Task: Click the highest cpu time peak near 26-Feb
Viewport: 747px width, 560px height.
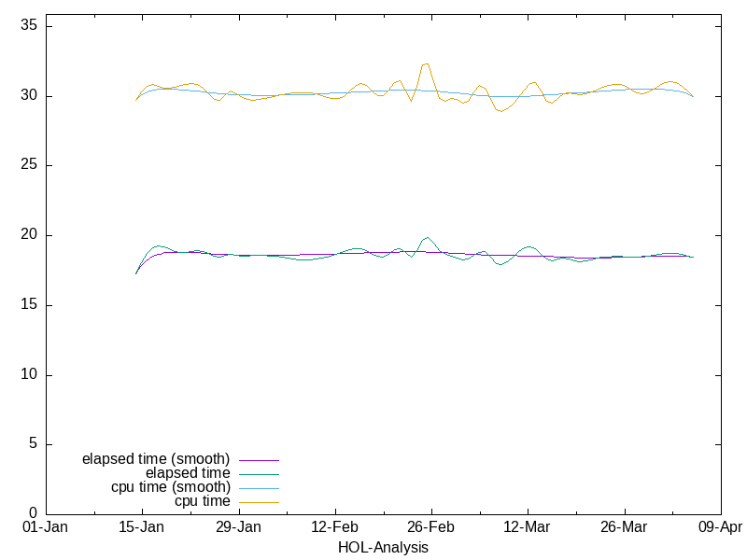Action: click(x=426, y=63)
